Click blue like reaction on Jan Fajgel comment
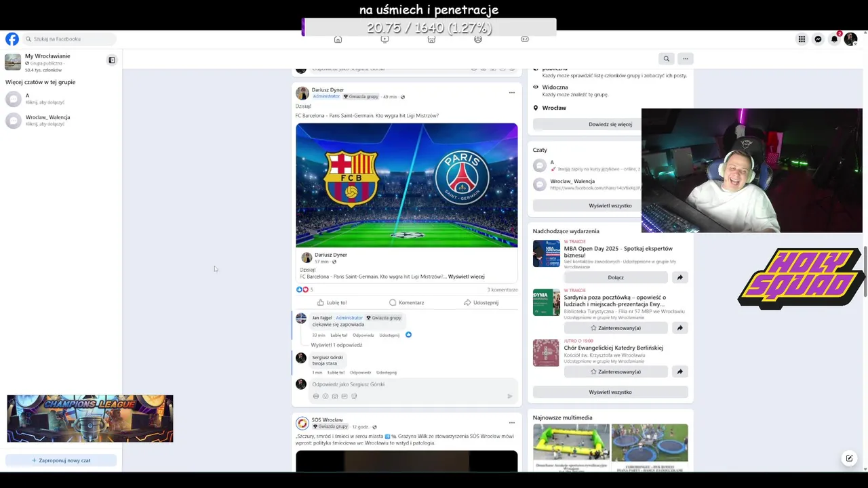The image size is (868, 488). 408,335
